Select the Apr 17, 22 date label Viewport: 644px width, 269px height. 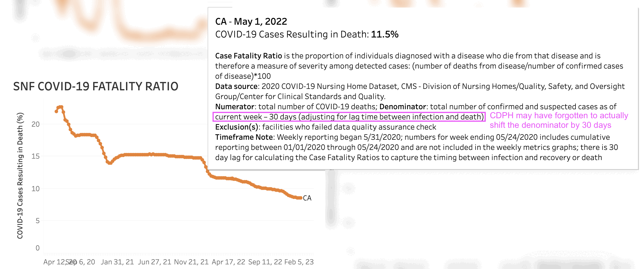[229, 262]
